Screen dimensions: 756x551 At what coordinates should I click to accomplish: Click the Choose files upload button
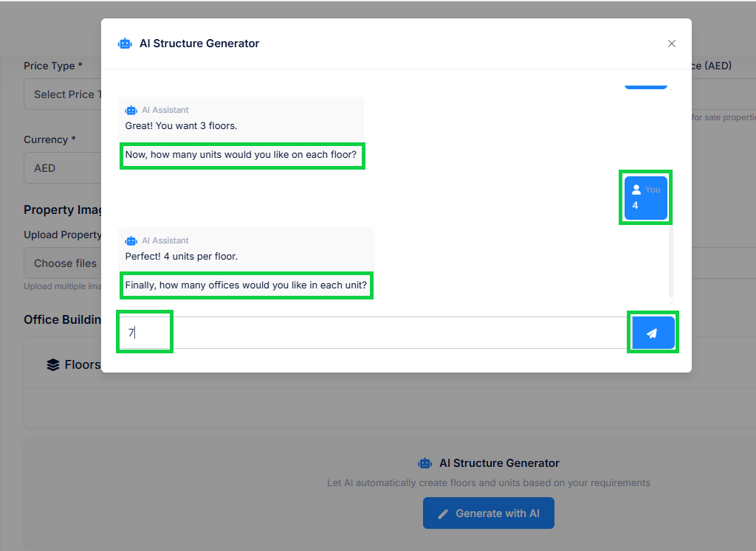click(65, 263)
